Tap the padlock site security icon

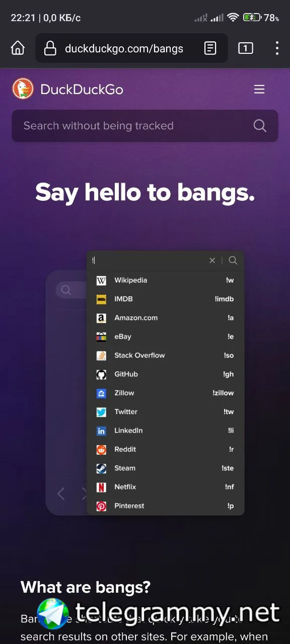(50, 48)
